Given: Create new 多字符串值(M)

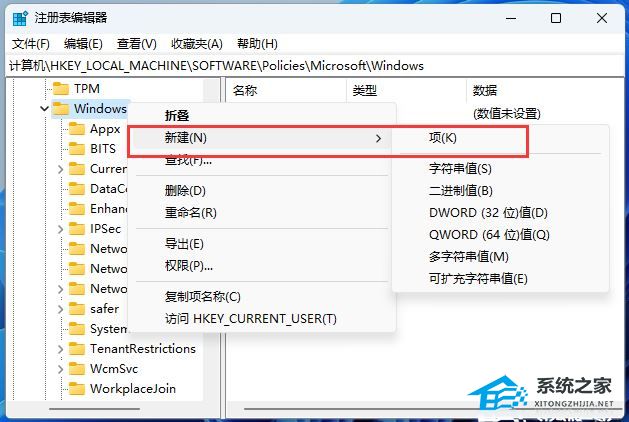Looking at the screenshot, I should tap(500, 256).
